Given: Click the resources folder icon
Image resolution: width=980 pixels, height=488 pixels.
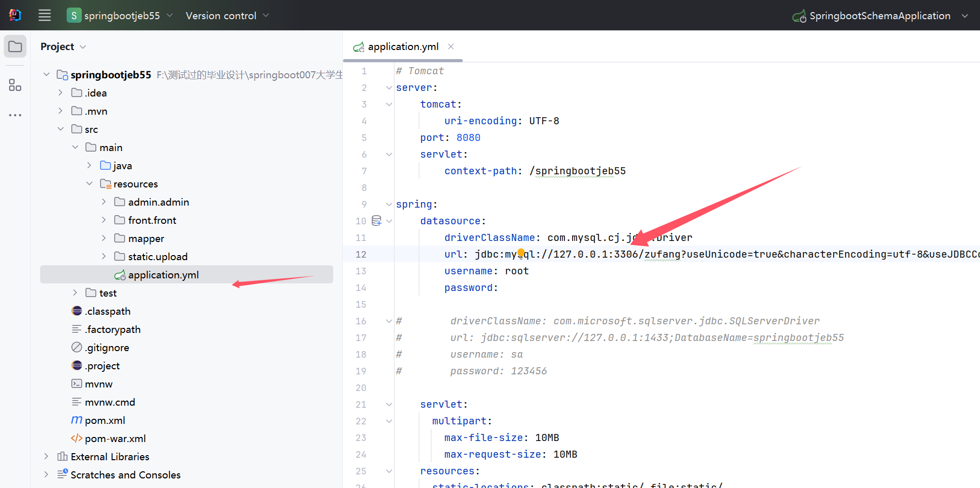Looking at the screenshot, I should pyautogui.click(x=106, y=183).
